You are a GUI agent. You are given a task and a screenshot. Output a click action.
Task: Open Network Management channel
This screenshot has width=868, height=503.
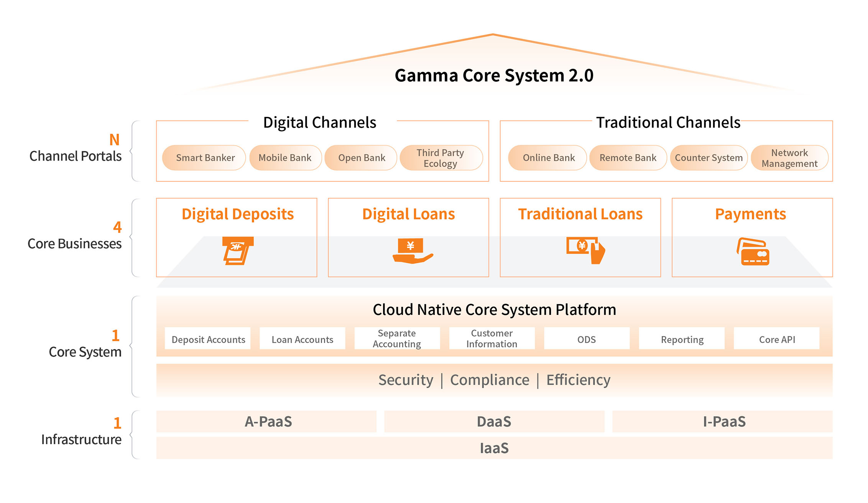coord(789,158)
